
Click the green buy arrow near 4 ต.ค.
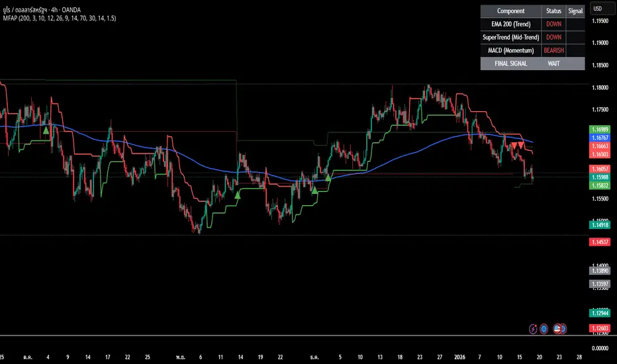tap(46, 130)
